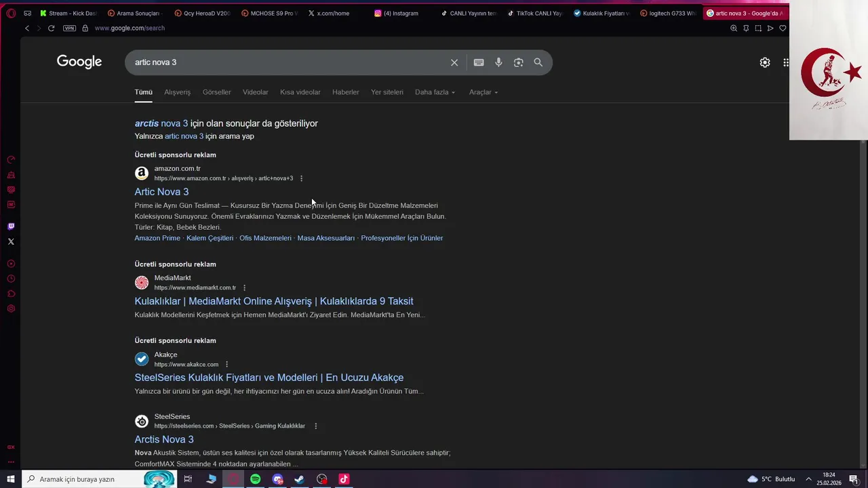
Task: Open the X panel in the Opera sidebar
Action: [11, 241]
